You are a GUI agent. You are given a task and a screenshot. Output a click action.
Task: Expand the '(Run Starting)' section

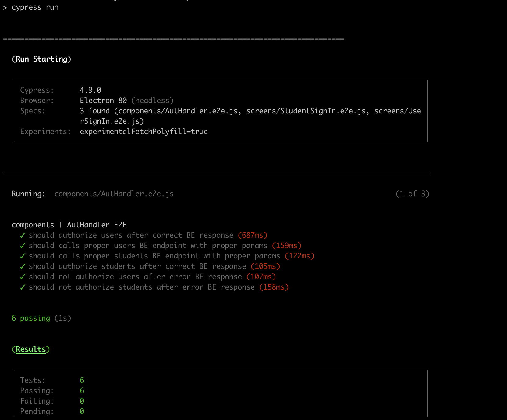coord(42,59)
